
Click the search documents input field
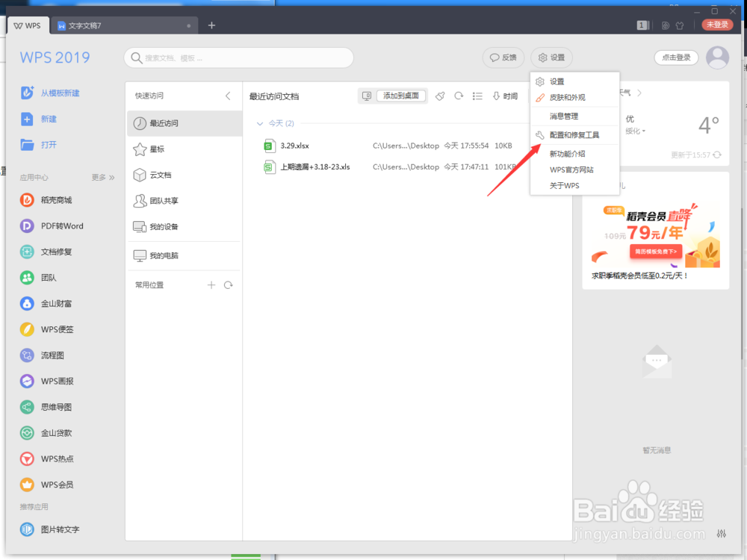[239, 57]
